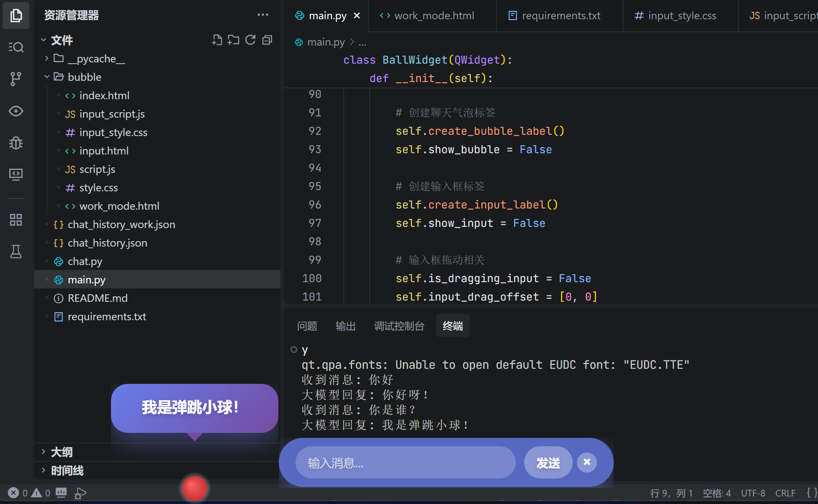818x504 pixels.
Task: Click the New File icon in file header
Action: 217,40
